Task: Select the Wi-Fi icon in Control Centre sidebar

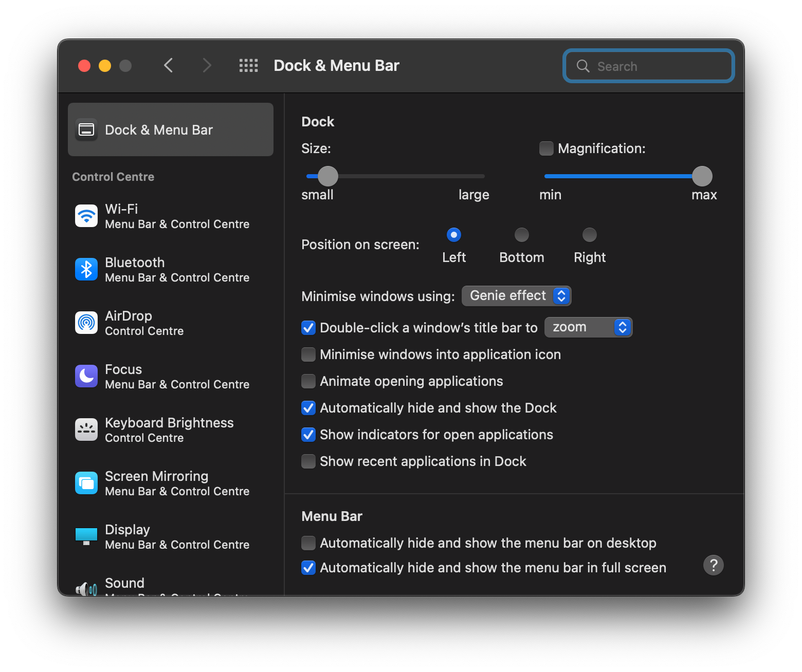Action: pyautogui.click(x=86, y=215)
